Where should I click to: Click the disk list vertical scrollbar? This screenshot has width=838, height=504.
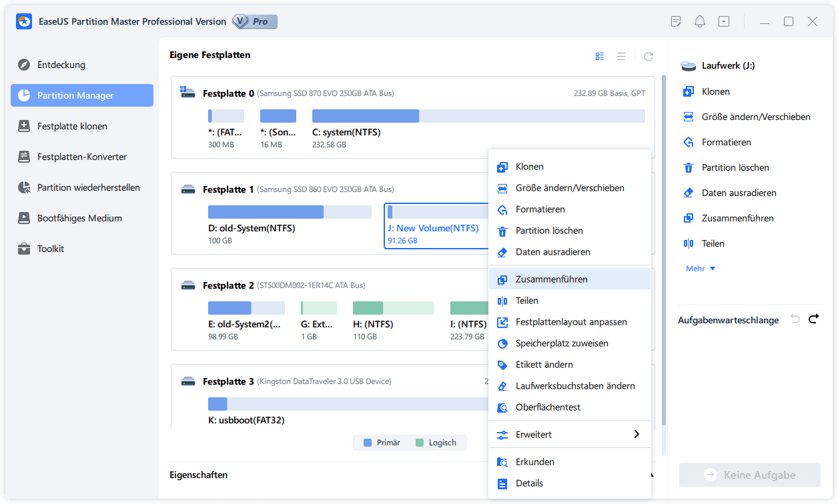pyautogui.click(x=663, y=250)
